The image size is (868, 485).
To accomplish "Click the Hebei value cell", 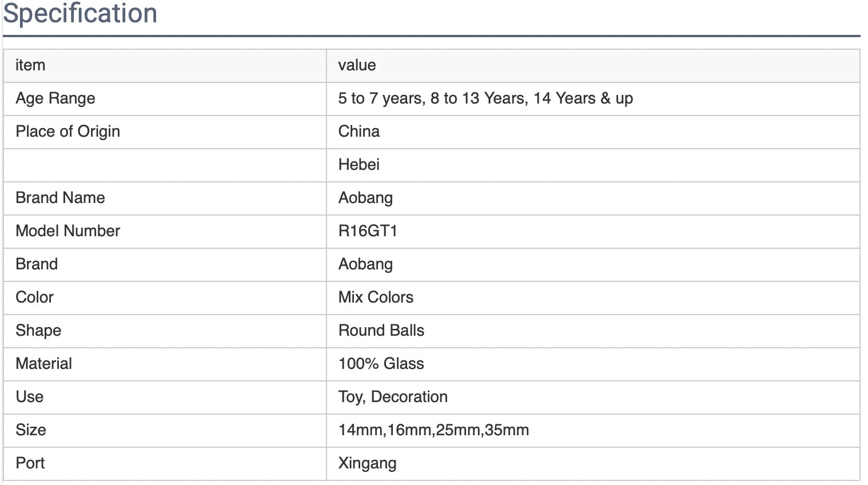I will 359,165.
